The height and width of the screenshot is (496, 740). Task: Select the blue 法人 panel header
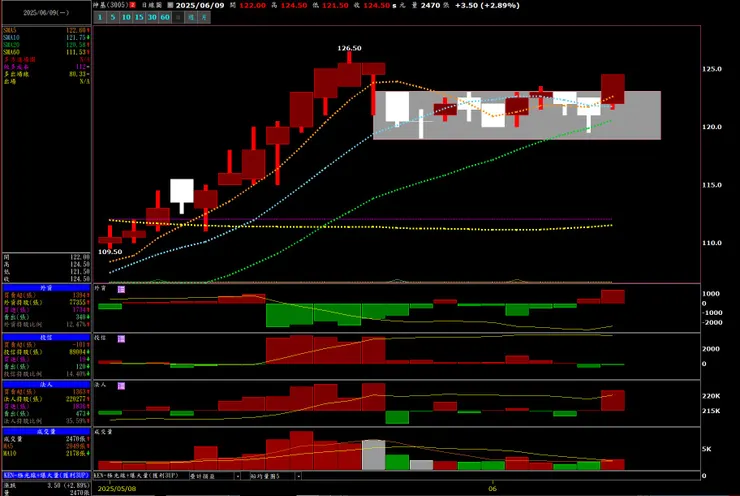(46, 385)
